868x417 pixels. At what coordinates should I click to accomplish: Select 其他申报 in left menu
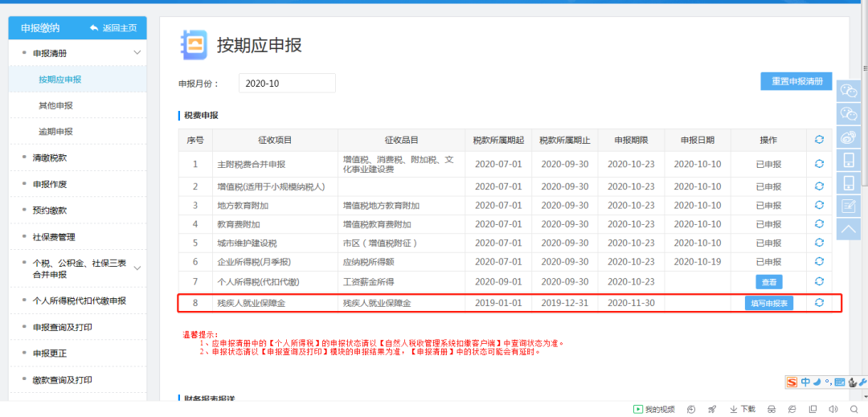(55, 105)
